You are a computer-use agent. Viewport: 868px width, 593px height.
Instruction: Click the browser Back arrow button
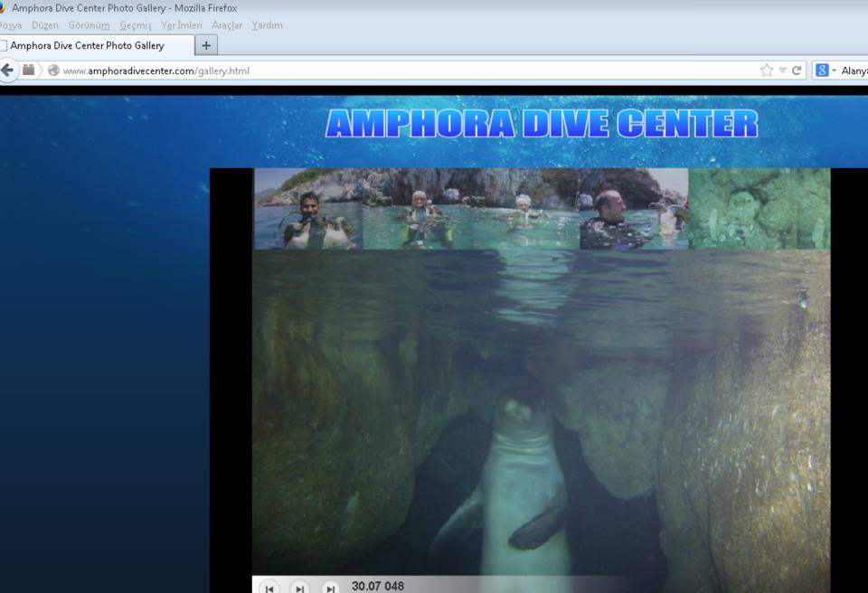point(8,71)
